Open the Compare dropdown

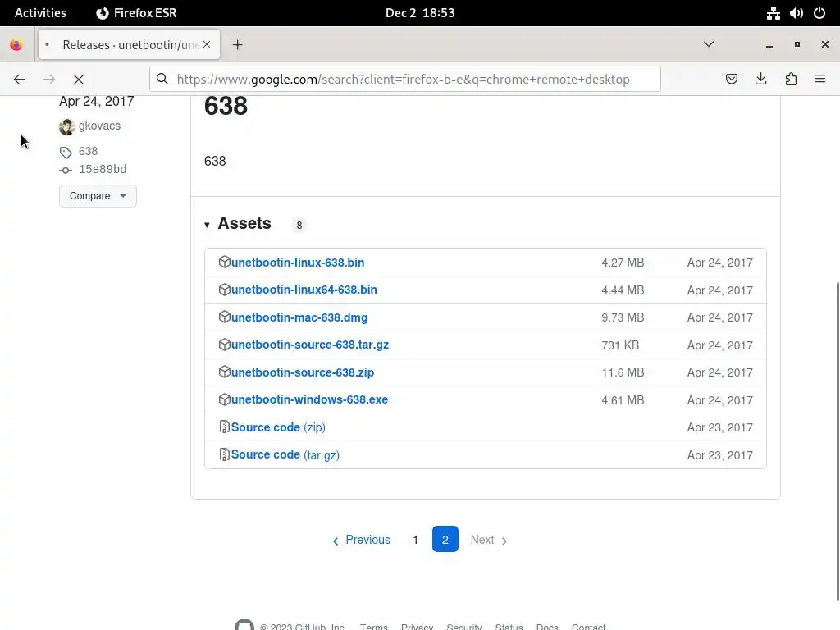click(x=98, y=196)
